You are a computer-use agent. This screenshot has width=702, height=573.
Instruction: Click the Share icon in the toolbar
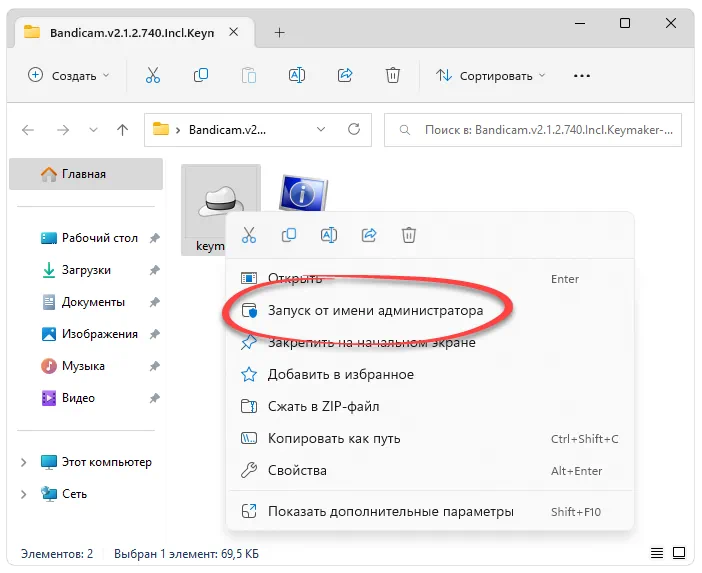(345, 75)
